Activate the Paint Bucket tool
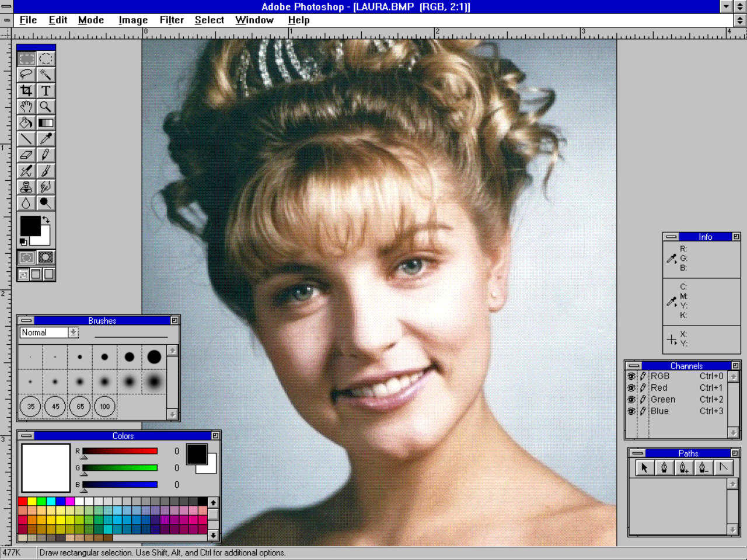Image resolution: width=747 pixels, height=560 pixels. (x=26, y=123)
